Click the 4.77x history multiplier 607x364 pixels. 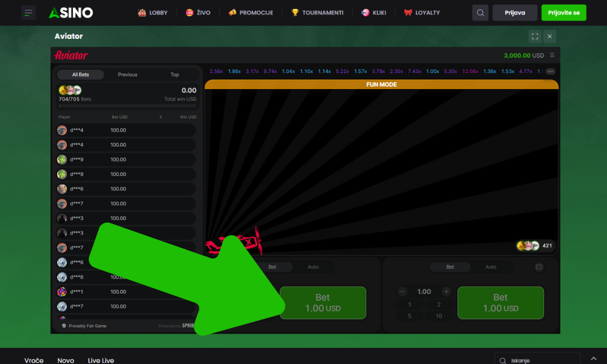pos(525,71)
